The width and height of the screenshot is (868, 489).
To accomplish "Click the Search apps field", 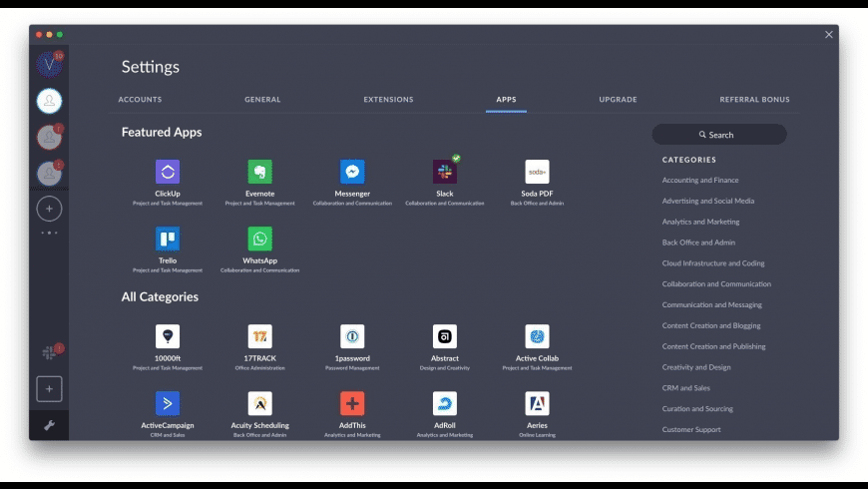I will point(719,135).
